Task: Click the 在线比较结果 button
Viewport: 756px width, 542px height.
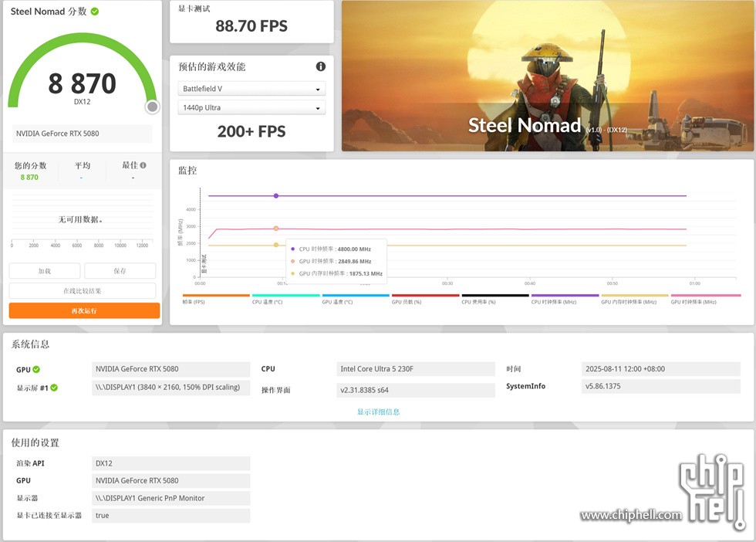Action: 83,291
